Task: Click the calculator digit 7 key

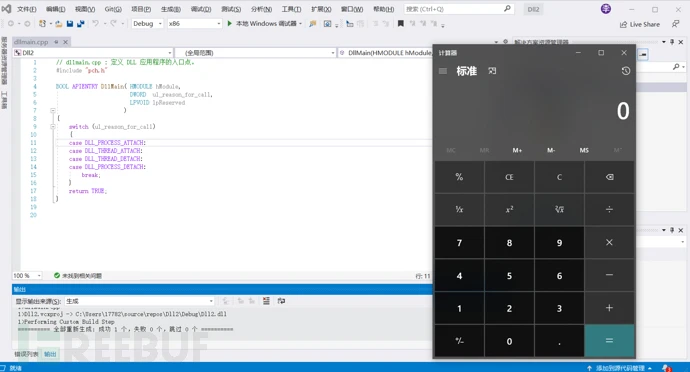Action: point(459,243)
